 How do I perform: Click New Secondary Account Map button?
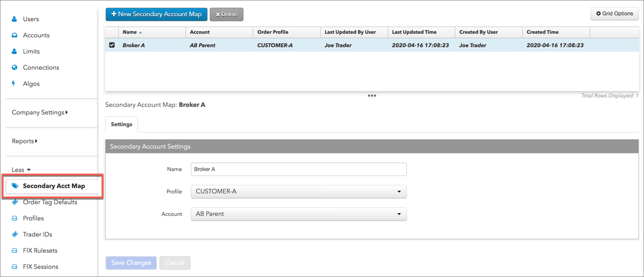pyautogui.click(x=157, y=14)
